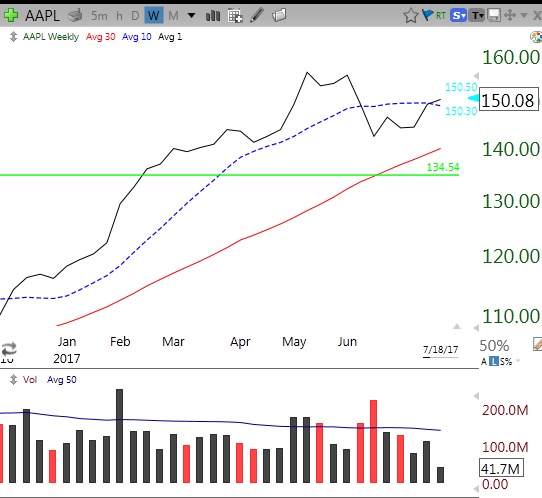Toggle the RT real-time indicator
The width and height of the screenshot is (542, 498).
441,16
